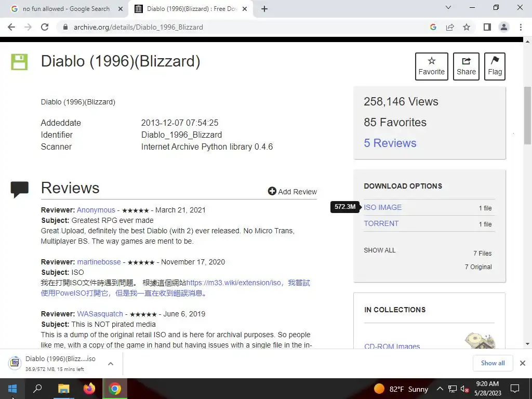532x399 pixels.
Task: Open the browser side panel
Action: click(x=487, y=27)
